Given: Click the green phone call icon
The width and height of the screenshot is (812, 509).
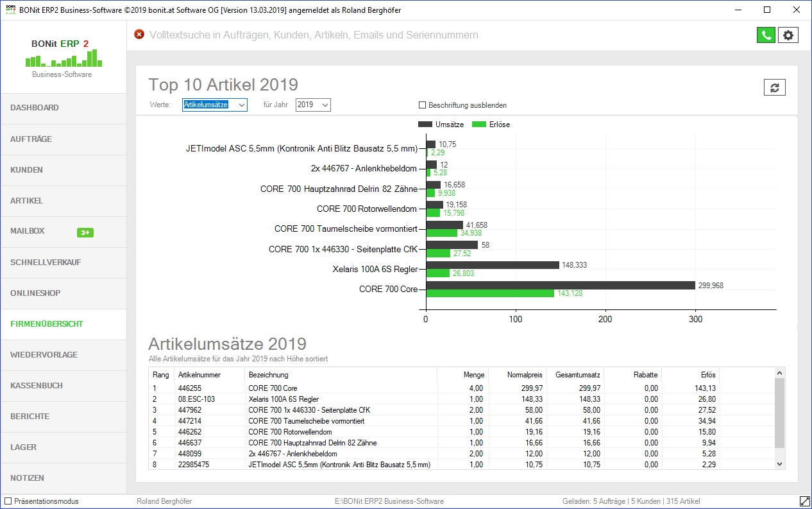Looking at the screenshot, I should pos(766,35).
